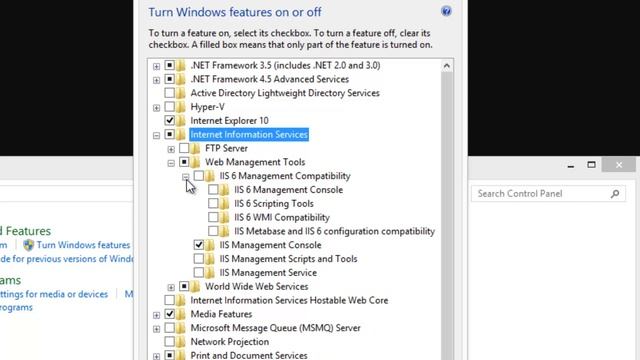Click the search magnifier in Control Panel
The width and height of the screenshot is (640, 360).
(615, 194)
